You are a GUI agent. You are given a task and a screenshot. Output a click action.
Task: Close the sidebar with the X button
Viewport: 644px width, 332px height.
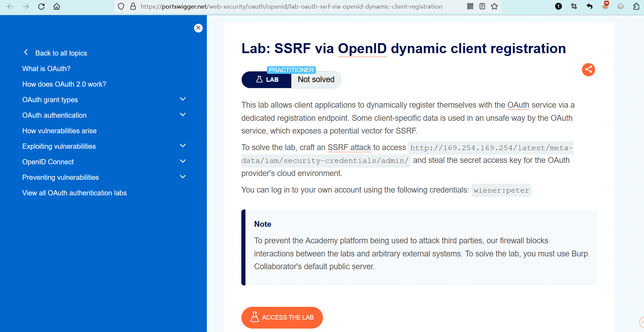tap(198, 28)
